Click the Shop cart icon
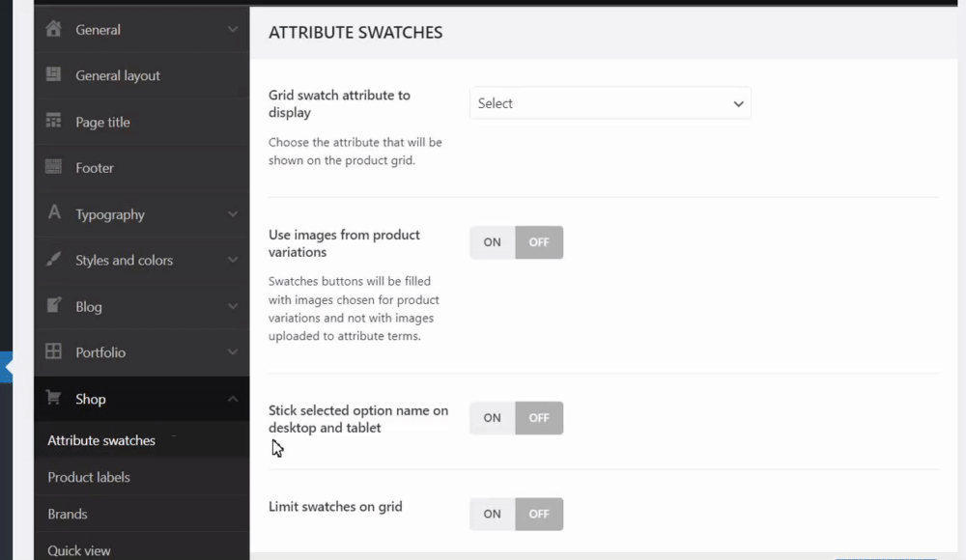Image resolution: width=966 pixels, height=560 pixels. pyautogui.click(x=54, y=399)
